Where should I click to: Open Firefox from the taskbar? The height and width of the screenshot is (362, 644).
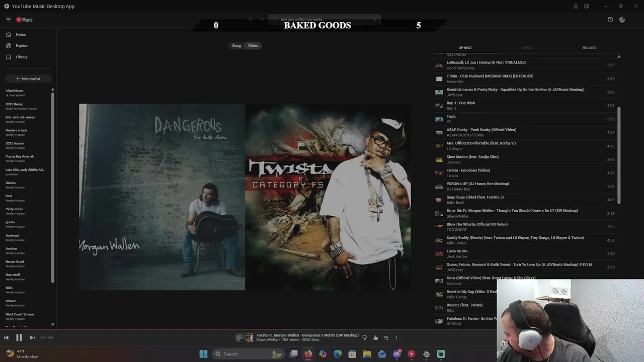click(308, 354)
